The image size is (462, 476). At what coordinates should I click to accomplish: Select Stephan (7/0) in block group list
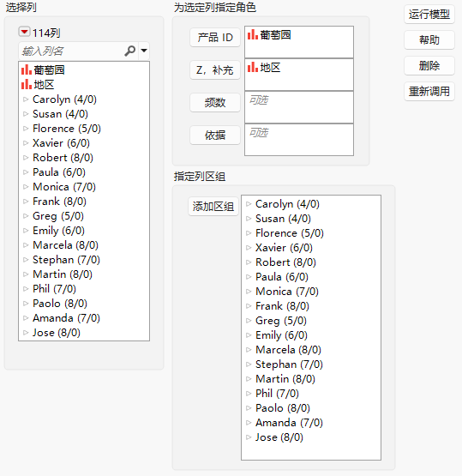tap(289, 365)
